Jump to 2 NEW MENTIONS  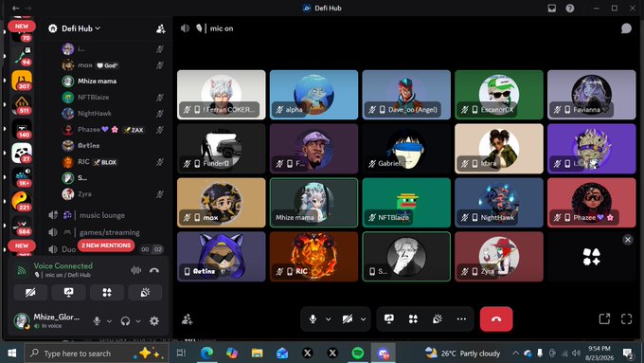(x=106, y=245)
